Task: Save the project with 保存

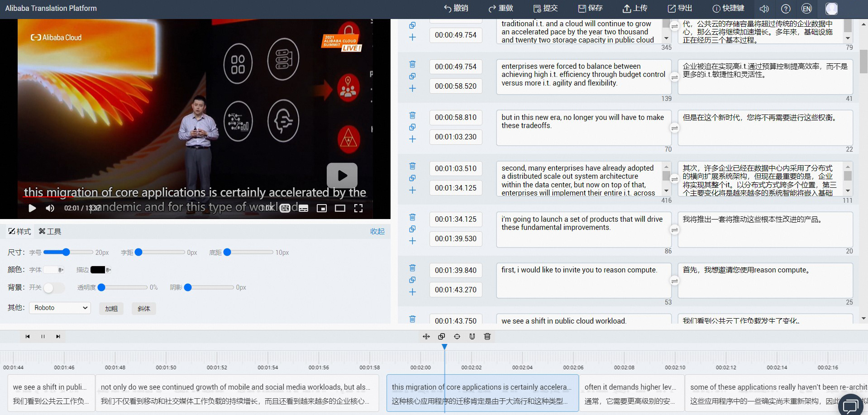Action: pyautogui.click(x=590, y=8)
